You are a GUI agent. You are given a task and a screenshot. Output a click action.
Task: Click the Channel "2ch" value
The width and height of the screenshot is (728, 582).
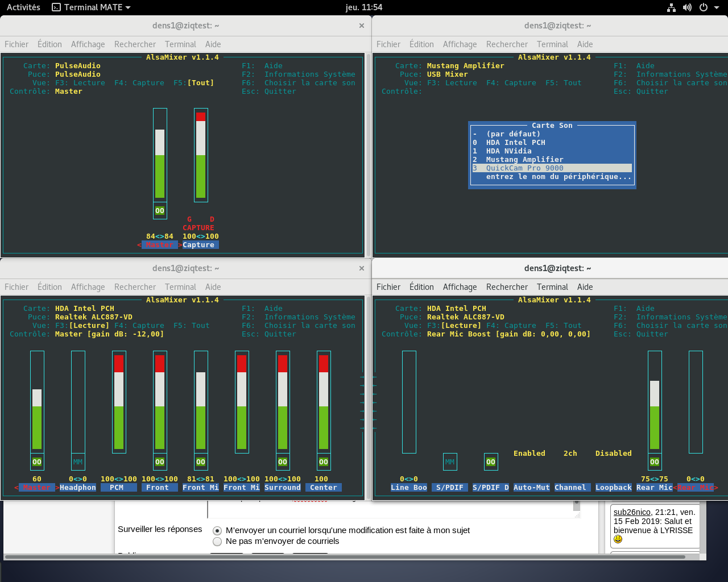[570, 454]
